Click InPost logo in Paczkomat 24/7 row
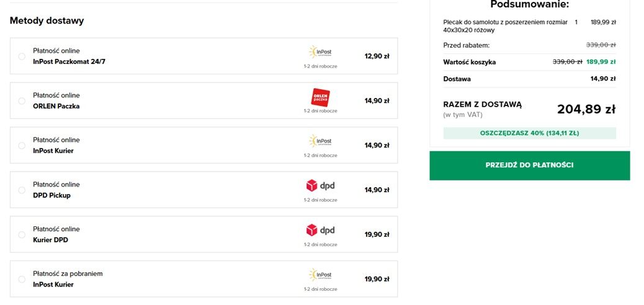 [x=320, y=52]
